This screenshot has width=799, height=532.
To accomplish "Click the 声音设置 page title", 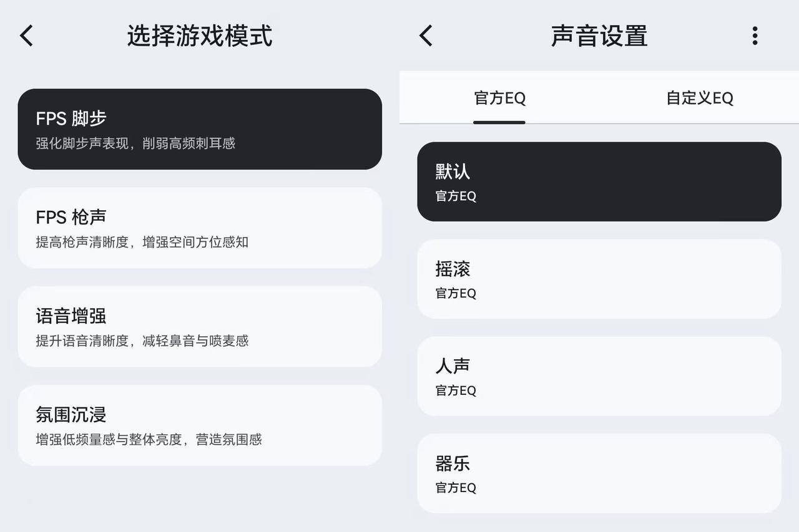I will [x=599, y=36].
